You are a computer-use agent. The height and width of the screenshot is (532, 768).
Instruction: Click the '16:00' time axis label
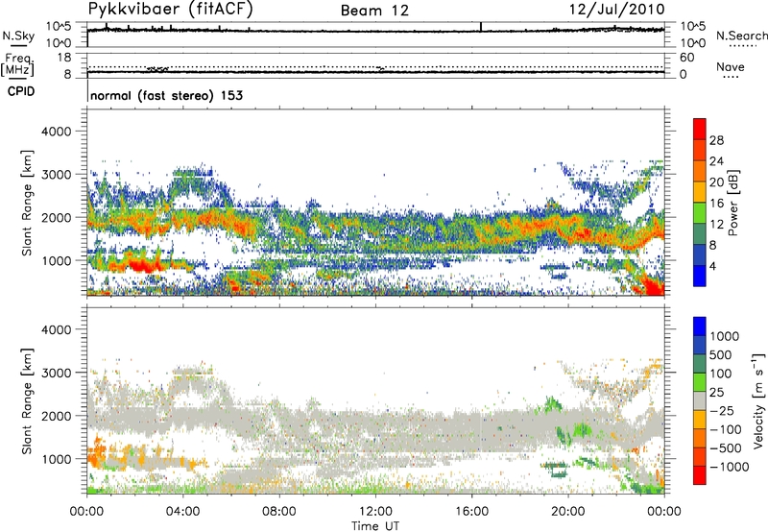tap(471, 512)
